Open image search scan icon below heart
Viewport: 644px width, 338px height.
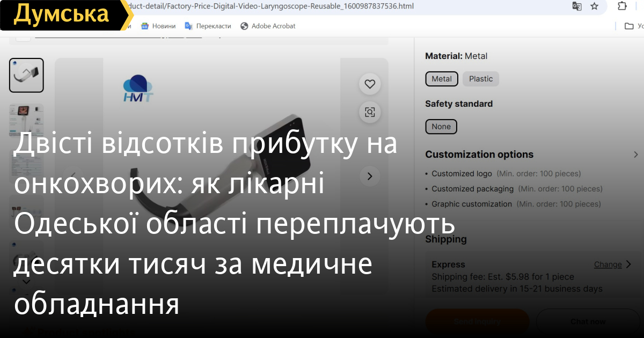coord(369,112)
